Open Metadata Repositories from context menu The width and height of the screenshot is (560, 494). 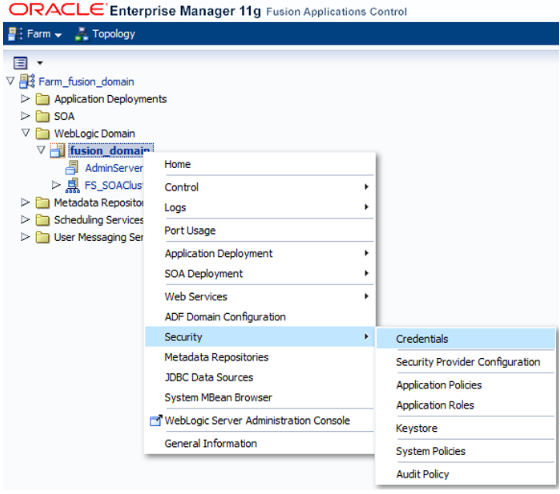click(260, 357)
